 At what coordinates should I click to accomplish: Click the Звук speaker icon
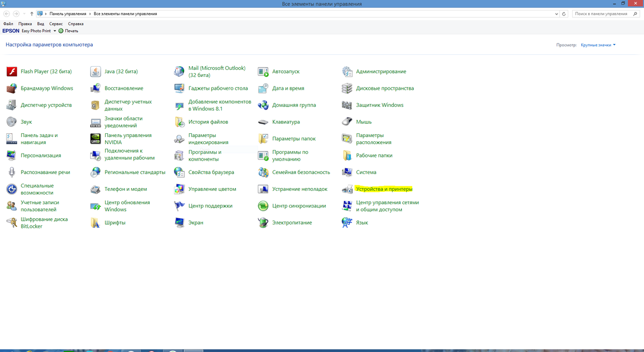click(x=12, y=122)
